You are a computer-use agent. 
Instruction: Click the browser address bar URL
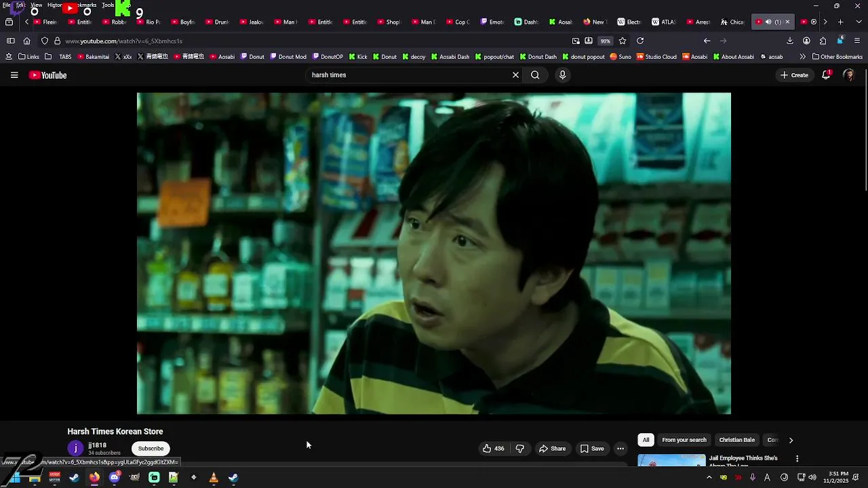tap(123, 41)
